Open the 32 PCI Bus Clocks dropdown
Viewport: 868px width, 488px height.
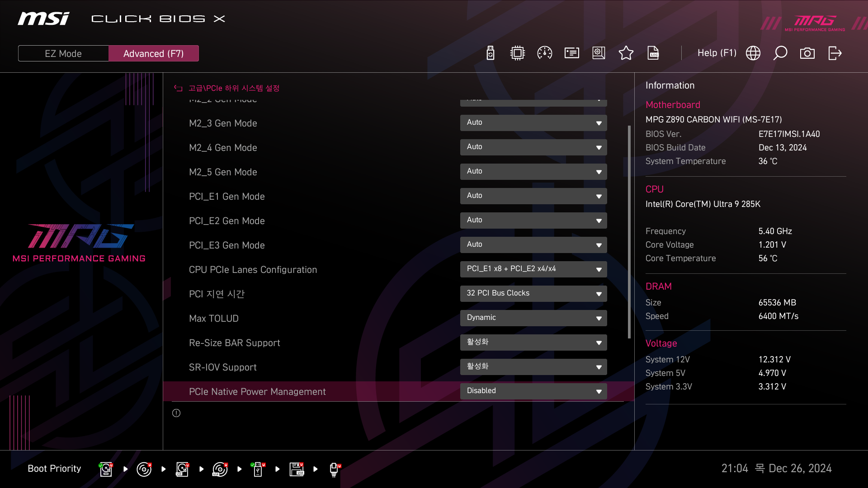click(x=533, y=293)
